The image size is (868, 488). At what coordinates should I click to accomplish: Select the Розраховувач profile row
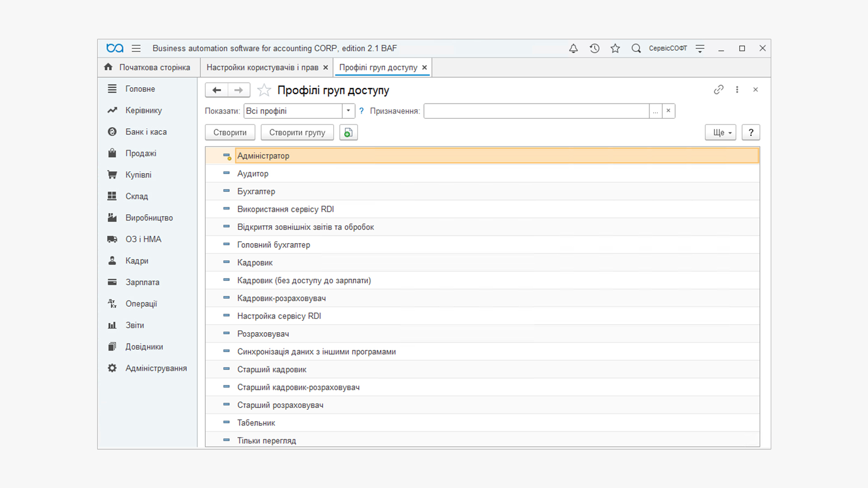tap(482, 334)
